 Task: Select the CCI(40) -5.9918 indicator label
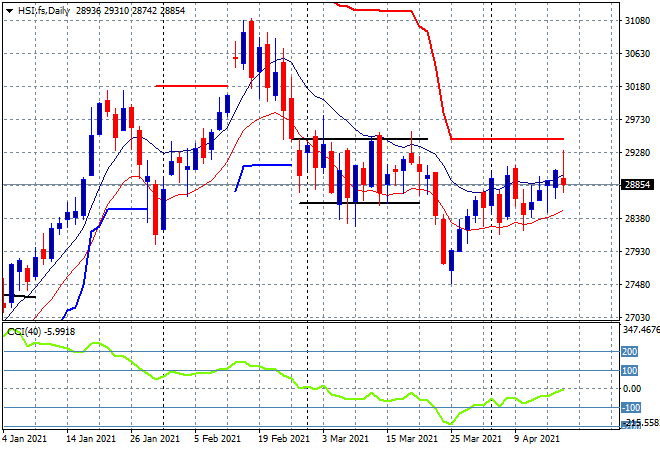[x=41, y=332]
